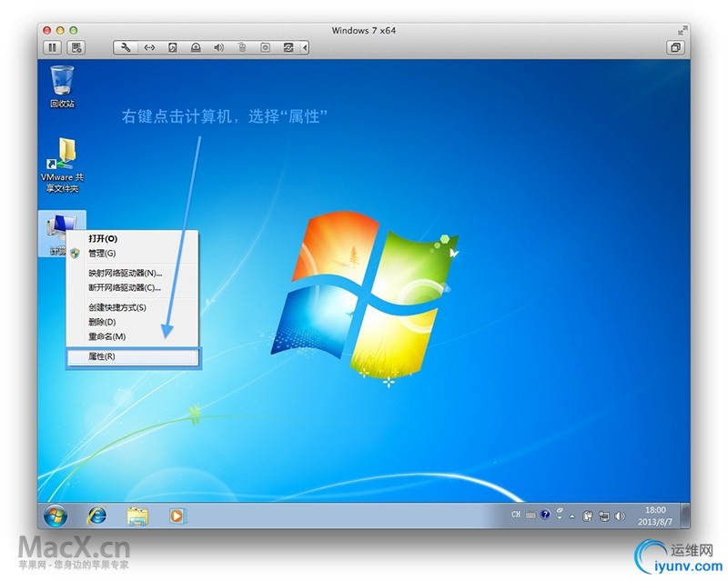728x581 pixels.
Task: Pause the virtual machine
Action: pyautogui.click(x=53, y=47)
